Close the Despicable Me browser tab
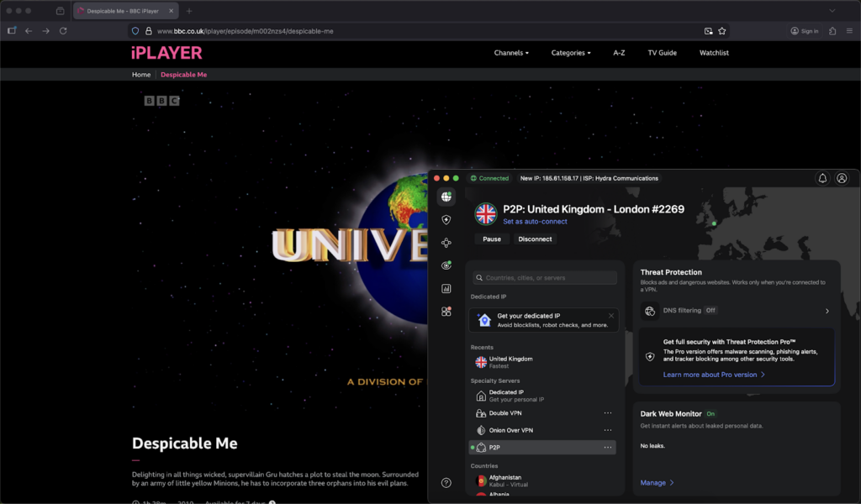Screen dimensions: 861x504 171,11
